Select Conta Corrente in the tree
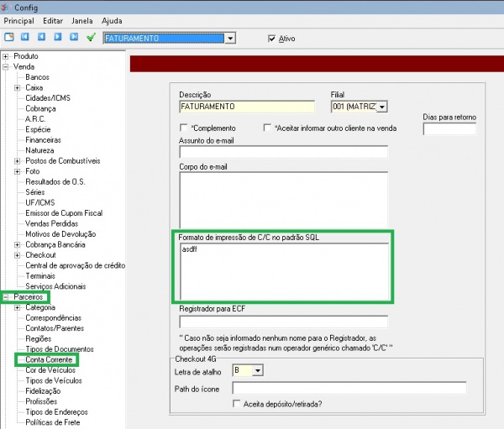This screenshot has height=429, width=504. 47,359
